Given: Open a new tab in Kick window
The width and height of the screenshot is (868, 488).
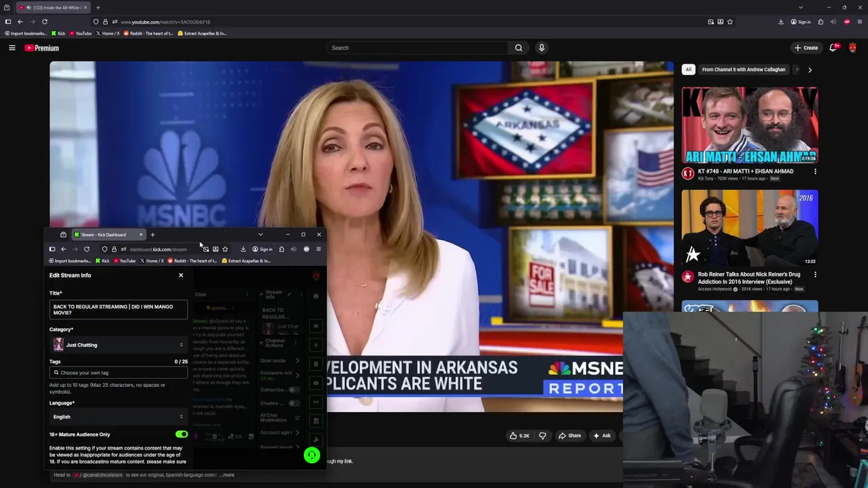Looking at the screenshot, I should point(153,235).
